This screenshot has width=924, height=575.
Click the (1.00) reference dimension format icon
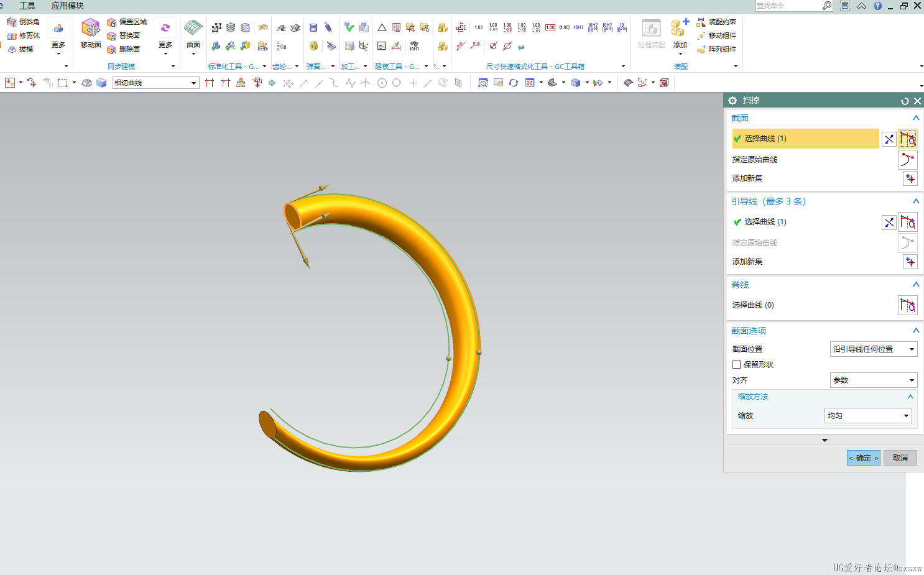click(565, 27)
